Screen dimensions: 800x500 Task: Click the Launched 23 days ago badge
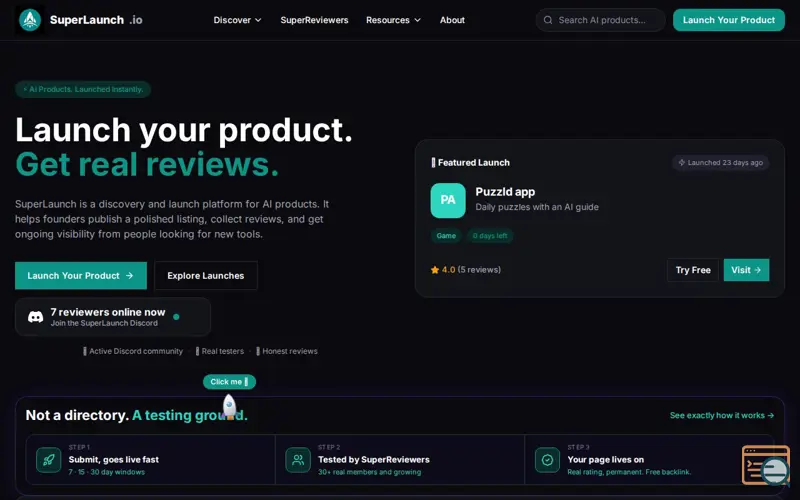[720, 163]
